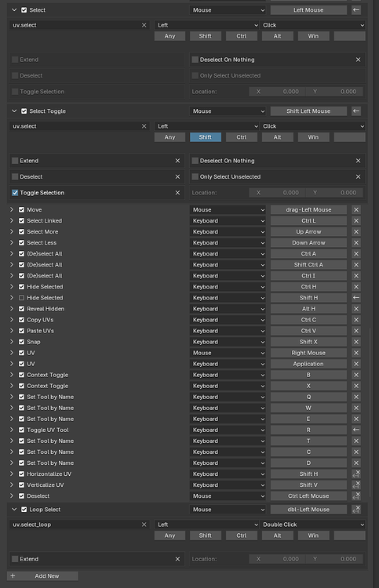Disable the Move keymap item checkbox
The height and width of the screenshot is (588, 379).
[21, 209]
